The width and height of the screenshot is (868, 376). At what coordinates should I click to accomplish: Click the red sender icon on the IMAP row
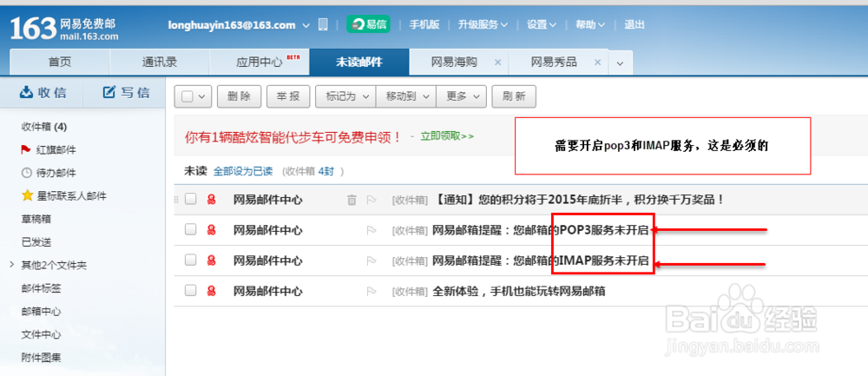pos(211,261)
